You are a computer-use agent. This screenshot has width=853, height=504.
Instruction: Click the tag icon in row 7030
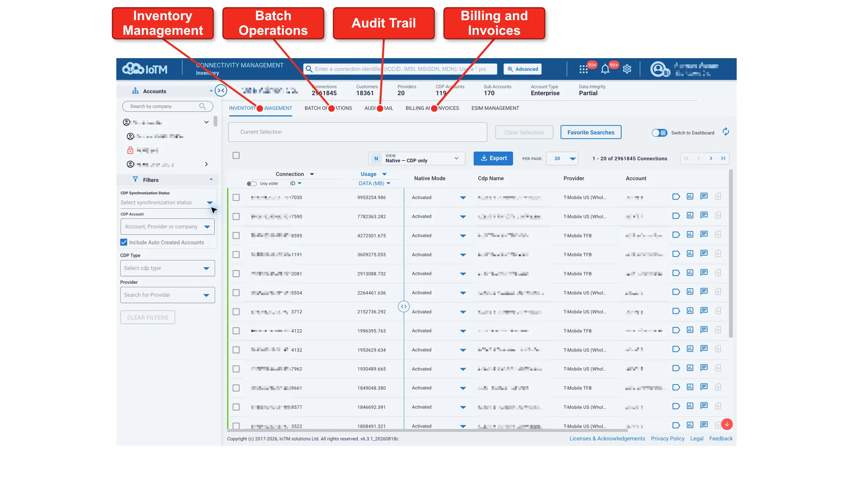click(x=676, y=197)
